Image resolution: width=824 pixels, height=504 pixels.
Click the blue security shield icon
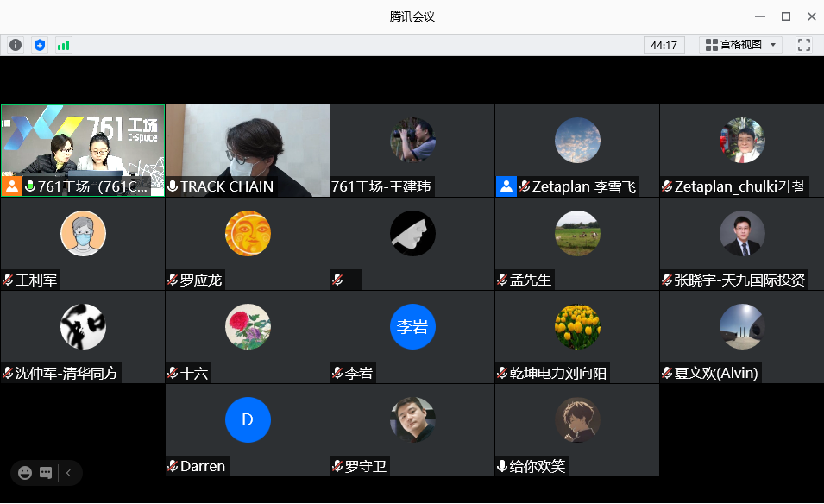(x=40, y=45)
